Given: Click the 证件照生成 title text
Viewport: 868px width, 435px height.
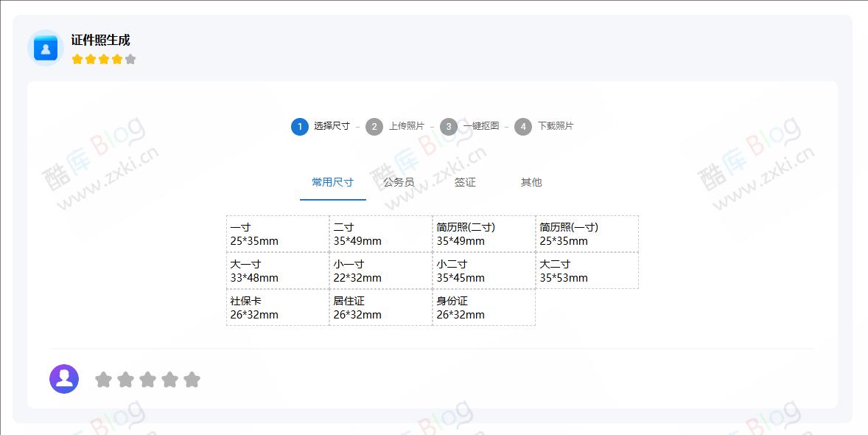Looking at the screenshot, I should pos(99,40).
